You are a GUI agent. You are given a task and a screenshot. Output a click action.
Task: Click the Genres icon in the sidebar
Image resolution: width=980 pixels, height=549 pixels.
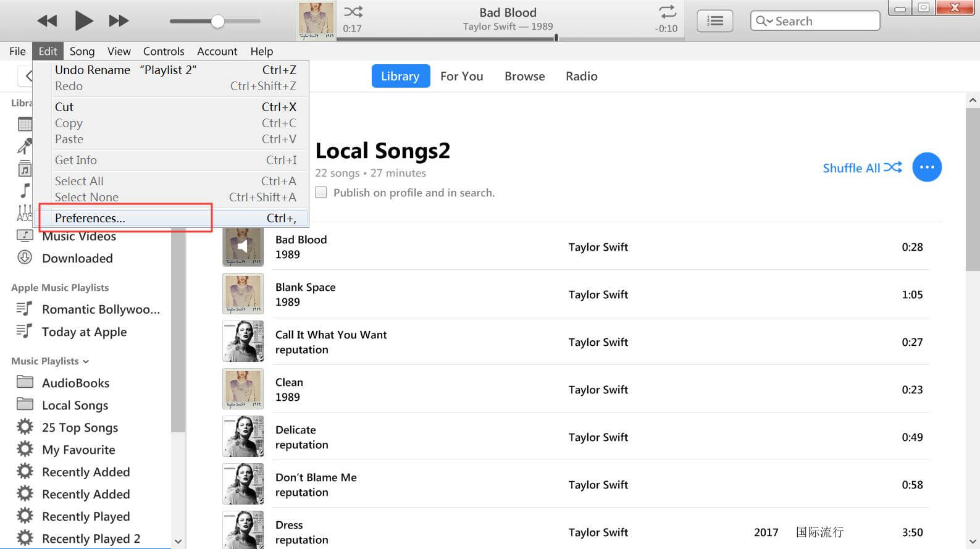coord(25,212)
